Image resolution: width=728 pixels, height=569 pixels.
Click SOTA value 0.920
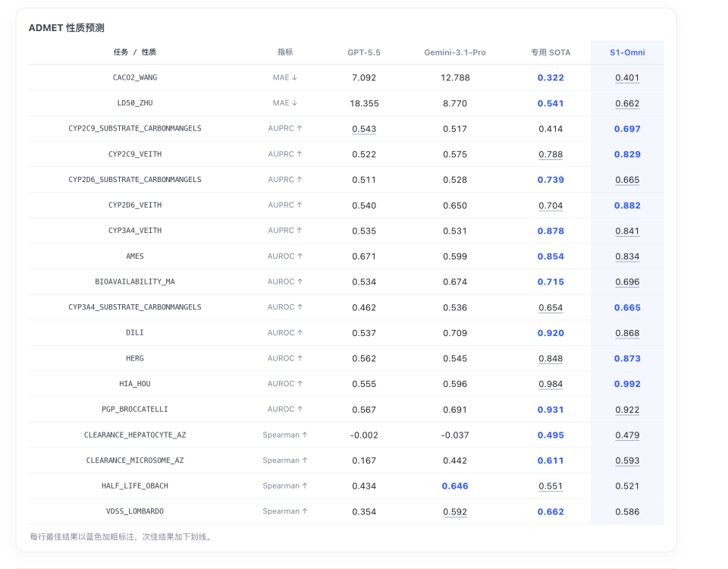551,334
